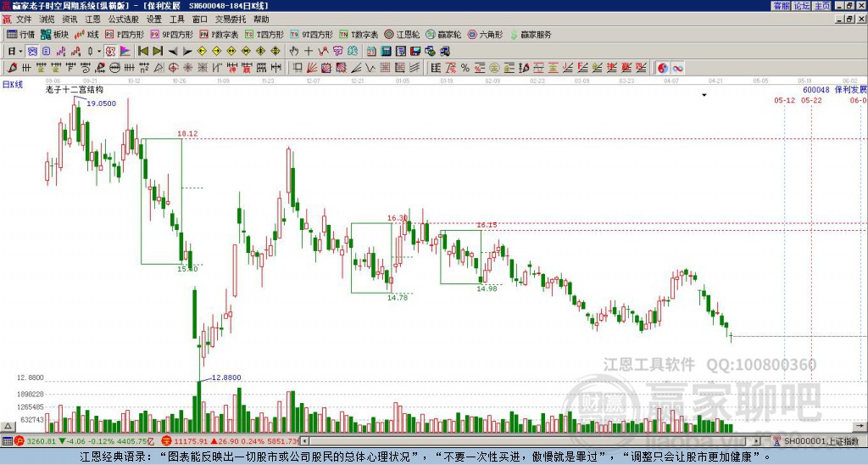This screenshot has width=868, height=465.
Task: Open the 9P四方形 tool
Action: [172, 34]
